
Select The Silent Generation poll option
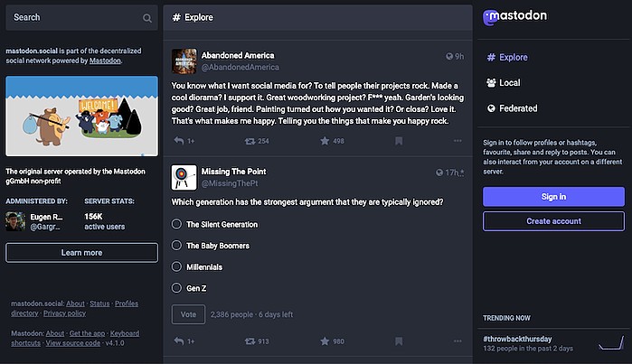tap(177, 224)
